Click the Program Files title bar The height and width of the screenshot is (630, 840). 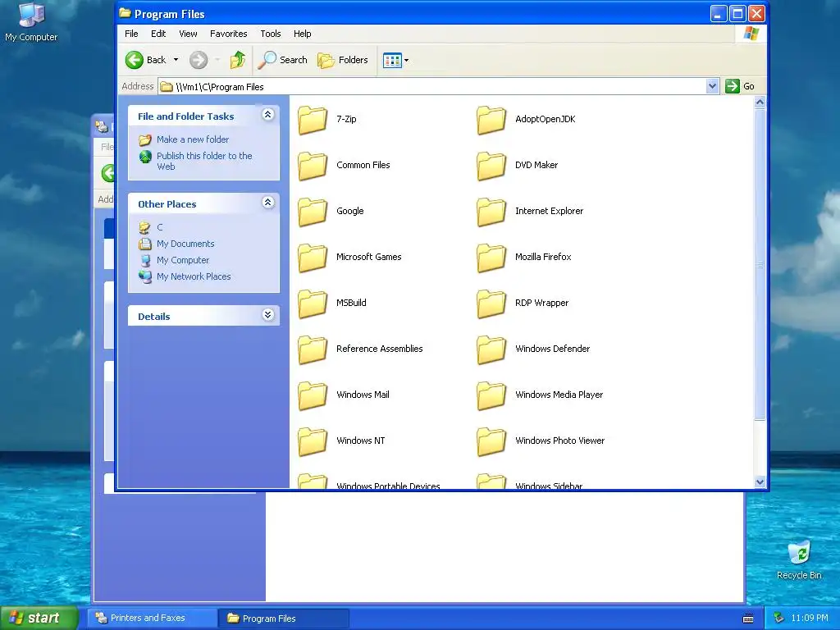(413, 13)
